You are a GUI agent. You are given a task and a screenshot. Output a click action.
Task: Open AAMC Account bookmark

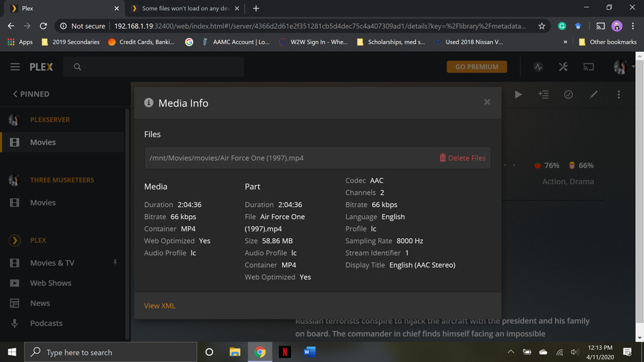click(236, 42)
